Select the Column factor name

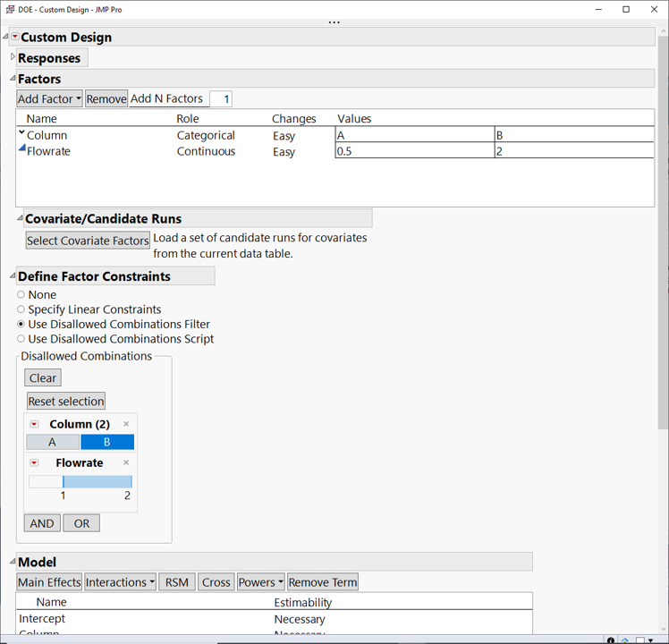pyautogui.click(x=47, y=135)
